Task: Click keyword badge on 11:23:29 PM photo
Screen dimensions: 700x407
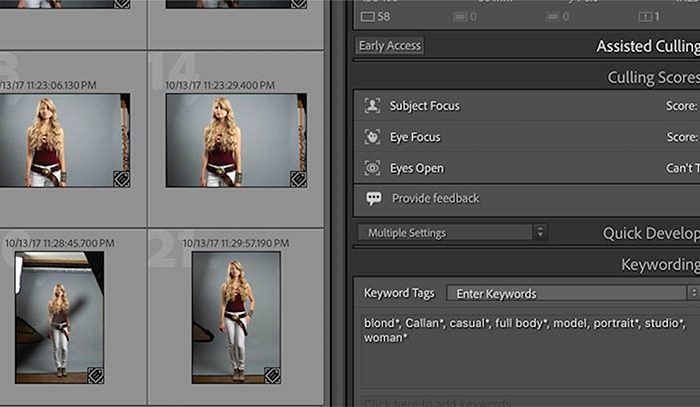Action: (297, 179)
